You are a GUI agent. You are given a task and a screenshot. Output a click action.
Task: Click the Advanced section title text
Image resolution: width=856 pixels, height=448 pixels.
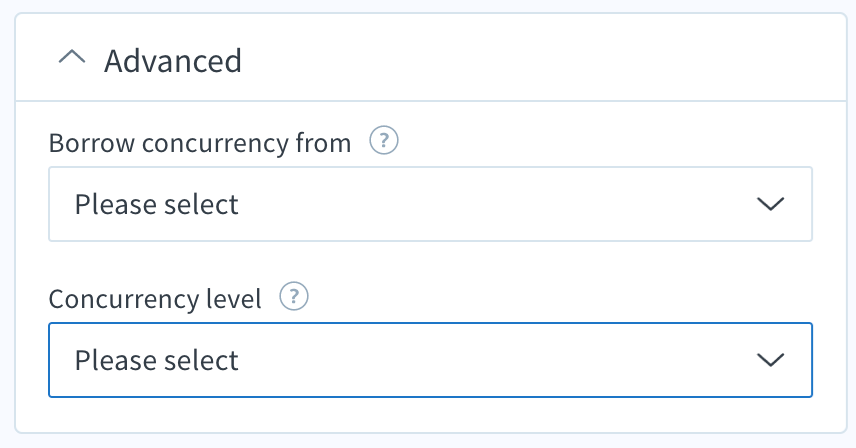pyautogui.click(x=173, y=61)
